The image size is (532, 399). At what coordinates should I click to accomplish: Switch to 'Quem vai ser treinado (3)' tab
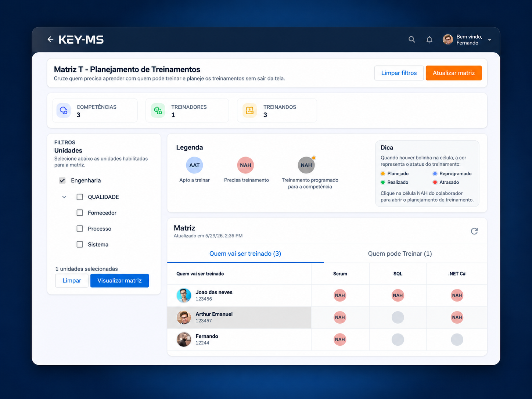point(245,254)
